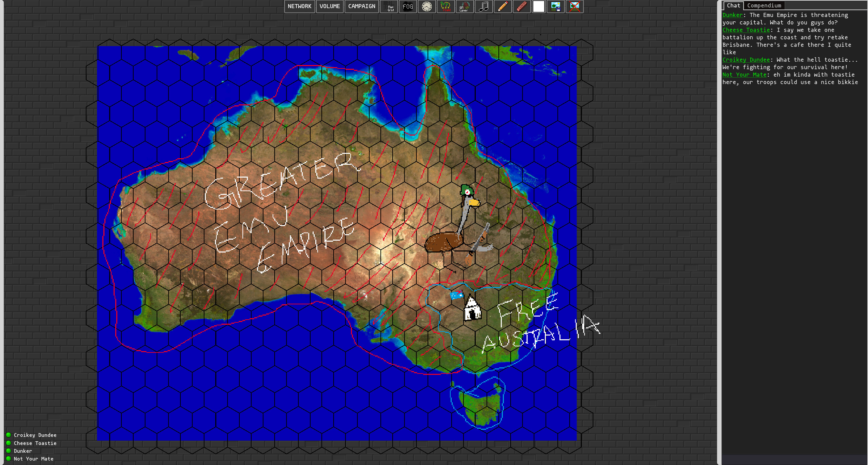Remove the map using the red X icon
The height and width of the screenshot is (465, 868).
tap(574, 6)
